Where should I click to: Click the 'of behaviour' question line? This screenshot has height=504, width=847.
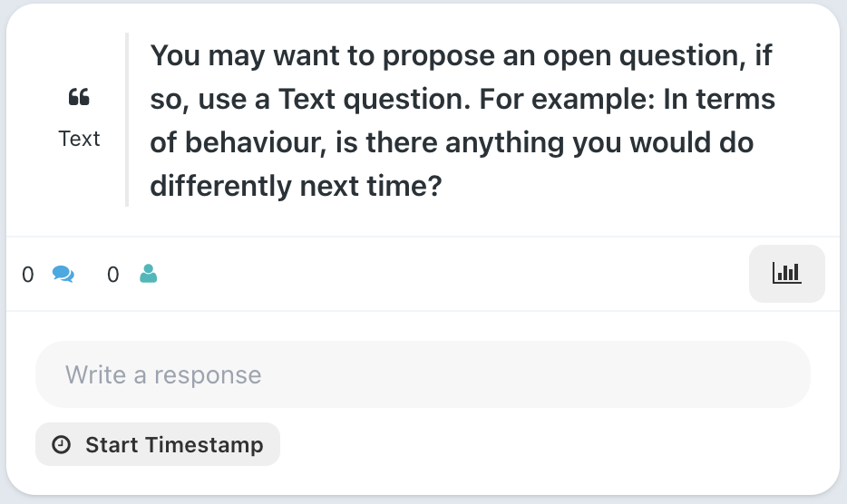(452, 142)
